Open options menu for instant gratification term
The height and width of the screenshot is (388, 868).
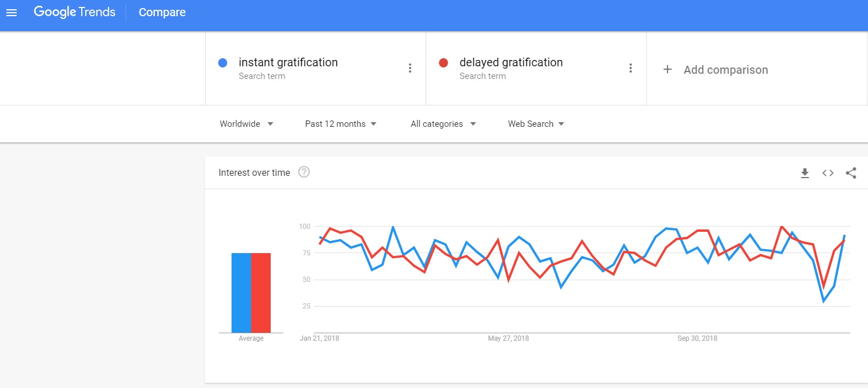click(410, 68)
